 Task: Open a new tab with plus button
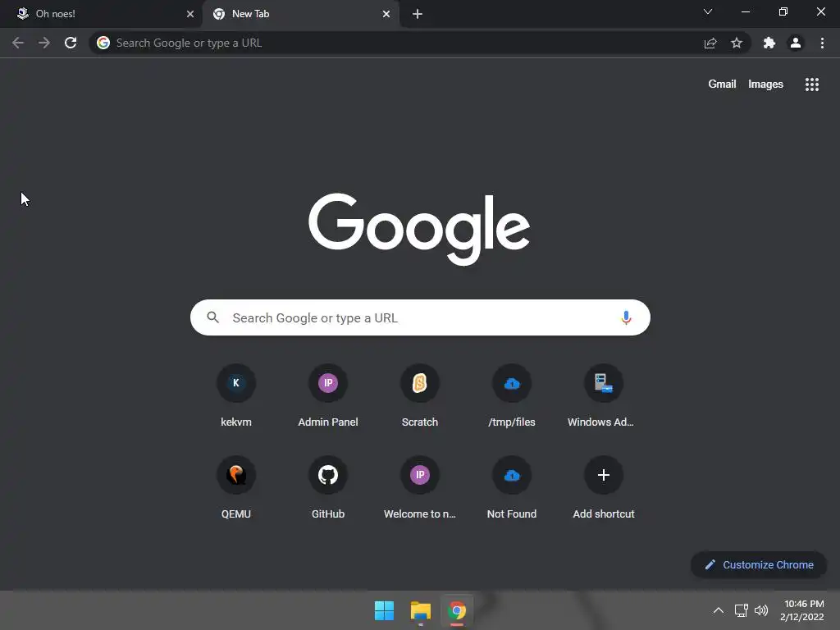pos(418,14)
